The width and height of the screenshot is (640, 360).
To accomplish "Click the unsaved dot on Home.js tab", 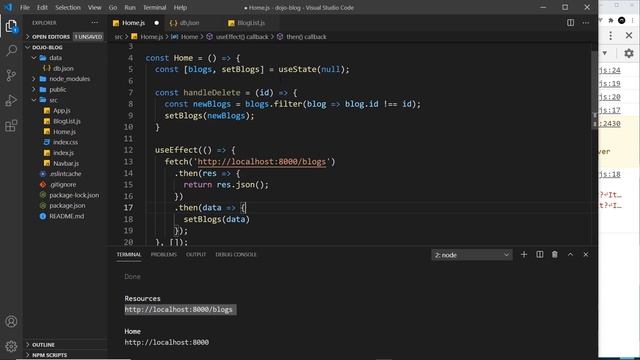I will [x=157, y=23].
